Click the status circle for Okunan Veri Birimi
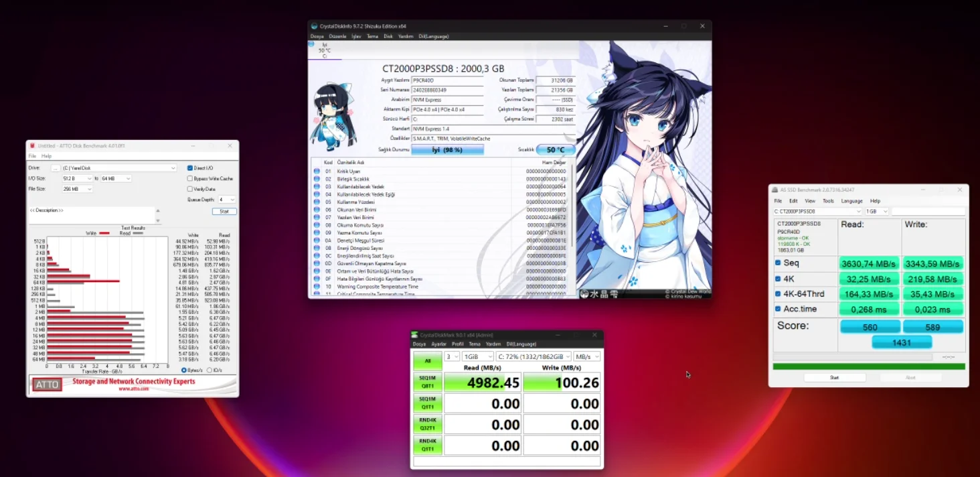Viewport: 980px width, 477px height. (x=317, y=210)
